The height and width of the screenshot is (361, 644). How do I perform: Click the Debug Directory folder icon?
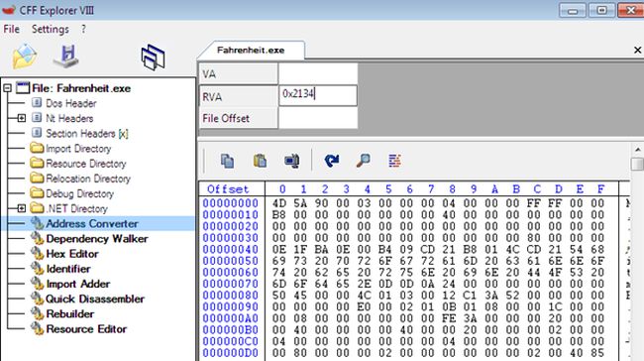37,193
